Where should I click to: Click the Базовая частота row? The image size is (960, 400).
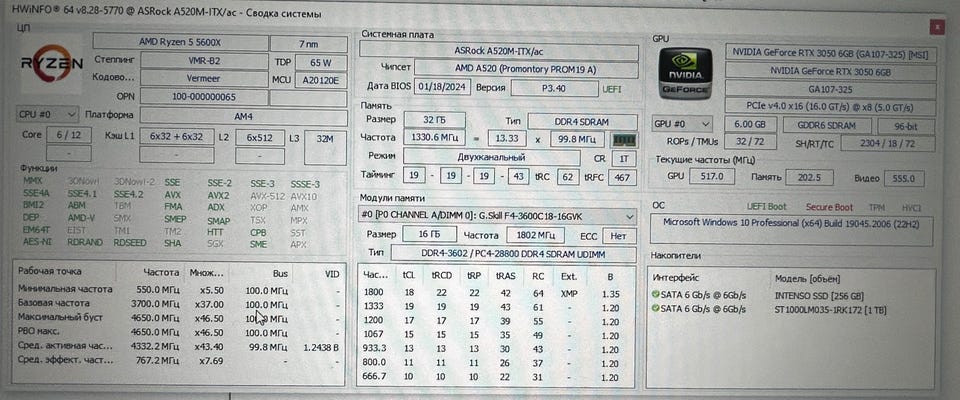pos(179,304)
